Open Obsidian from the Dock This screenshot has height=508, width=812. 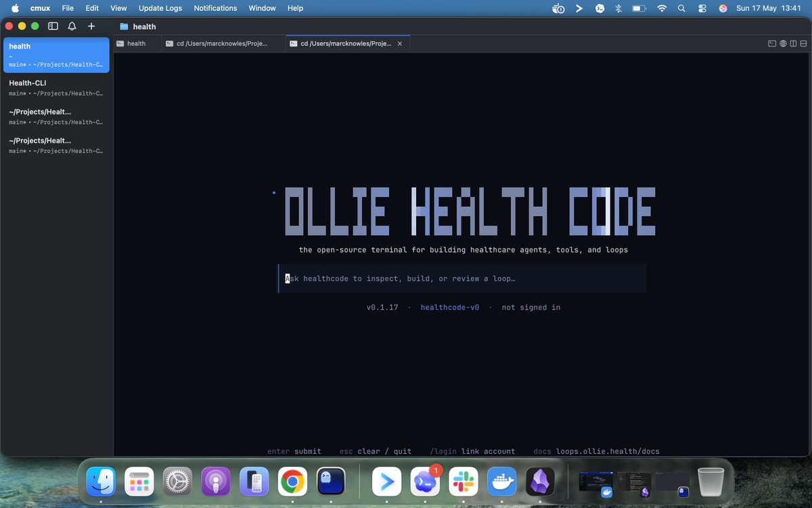tap(541, 482)
